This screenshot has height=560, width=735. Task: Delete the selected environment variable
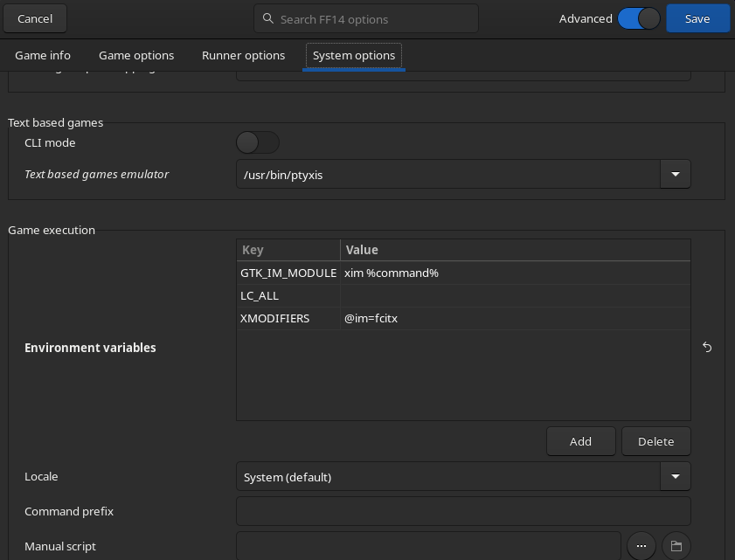click(655, 441)
